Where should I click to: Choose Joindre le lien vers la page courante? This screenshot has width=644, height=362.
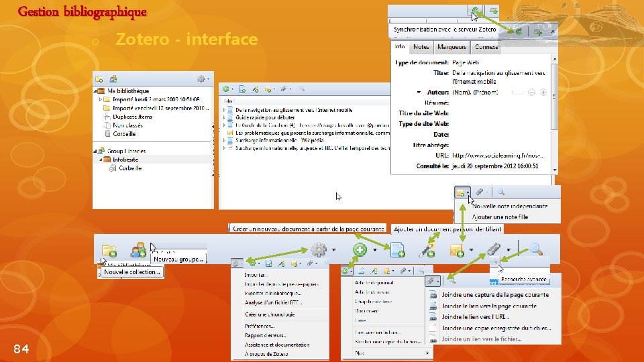coord(489,306)
